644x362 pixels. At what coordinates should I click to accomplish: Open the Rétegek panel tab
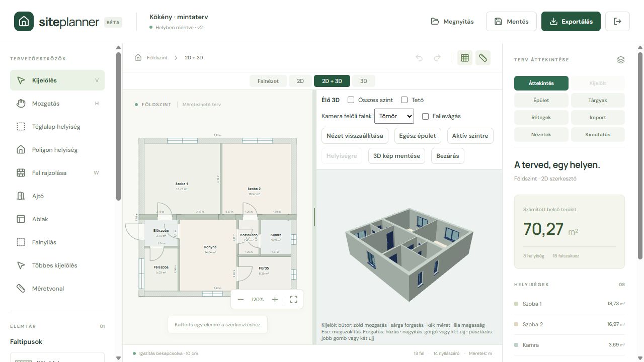coord(541,118)
